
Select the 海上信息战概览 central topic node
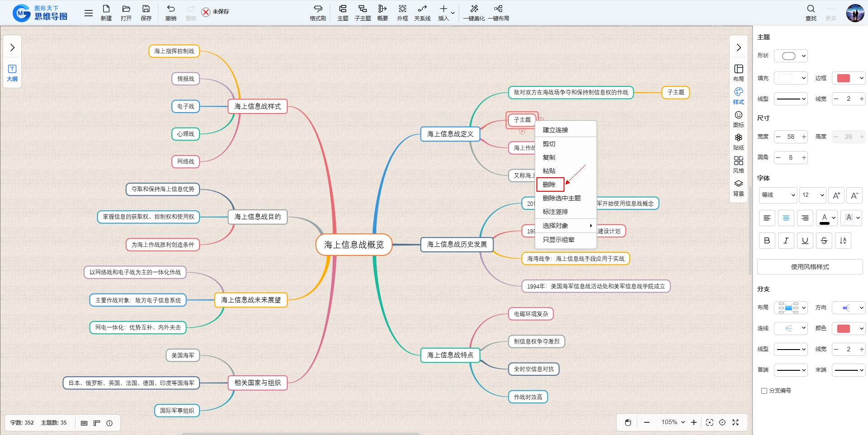(x=354, y=245)
